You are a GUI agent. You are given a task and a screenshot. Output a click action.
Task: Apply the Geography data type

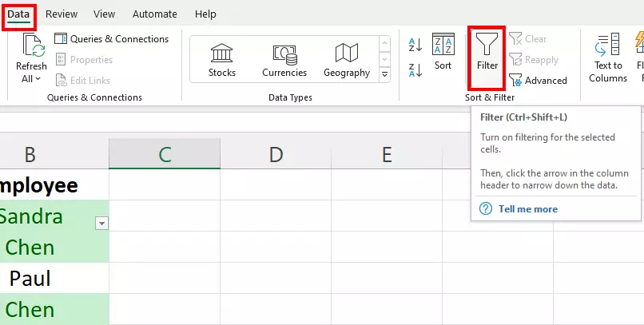click(x=347, y=60)
